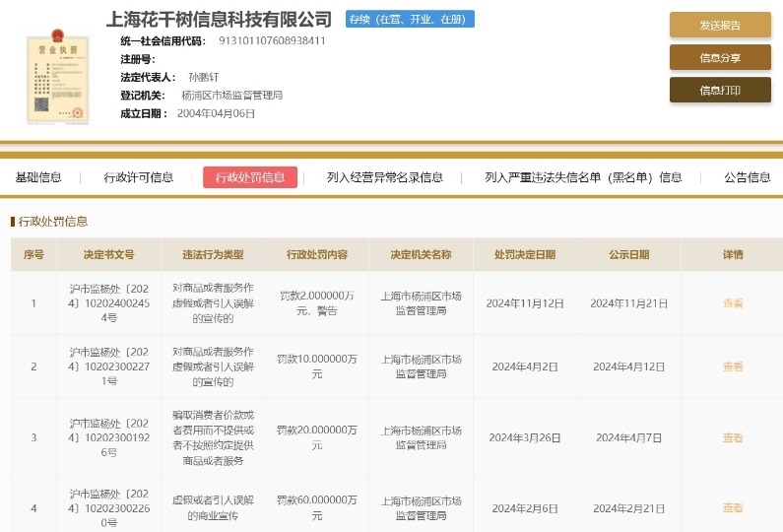The height and width of the screenshot is (532, 783).
Task: Click penalty content 罚款20.000000万元
Action: point(317,437)
